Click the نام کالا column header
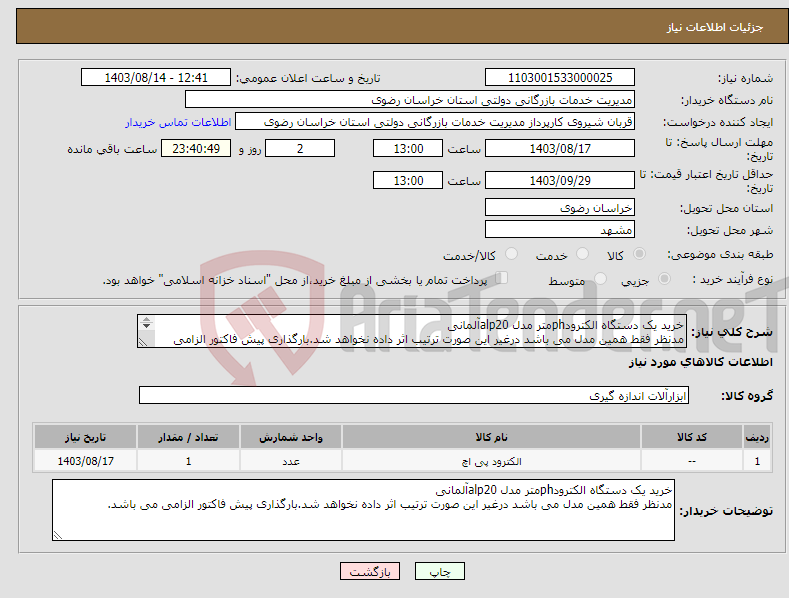Image resolution: width=789 pixels, height=598 pixels. tap(491, 437)
